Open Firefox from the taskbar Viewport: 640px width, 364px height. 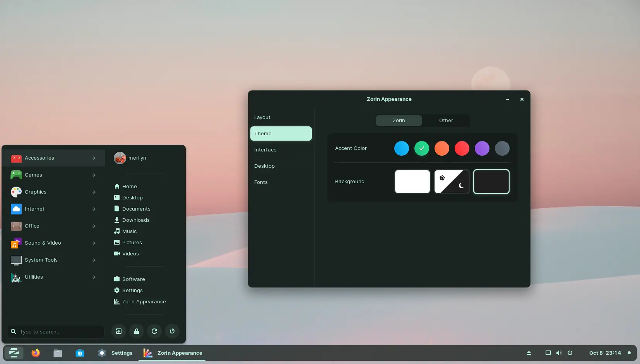36,353
